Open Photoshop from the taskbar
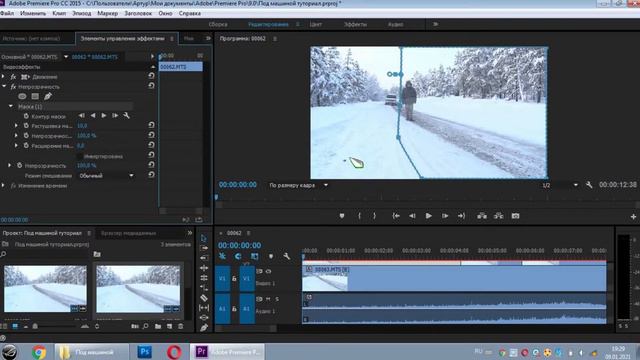The image size is (640, 360). click(x=144, y=352)
